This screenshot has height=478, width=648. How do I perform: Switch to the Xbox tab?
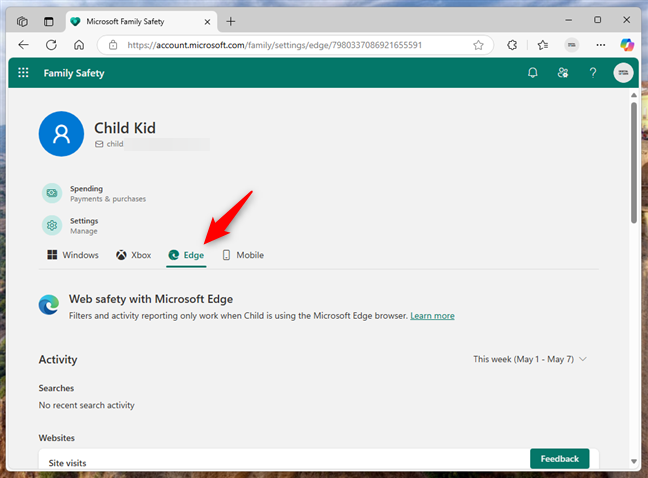coord(134,255)
